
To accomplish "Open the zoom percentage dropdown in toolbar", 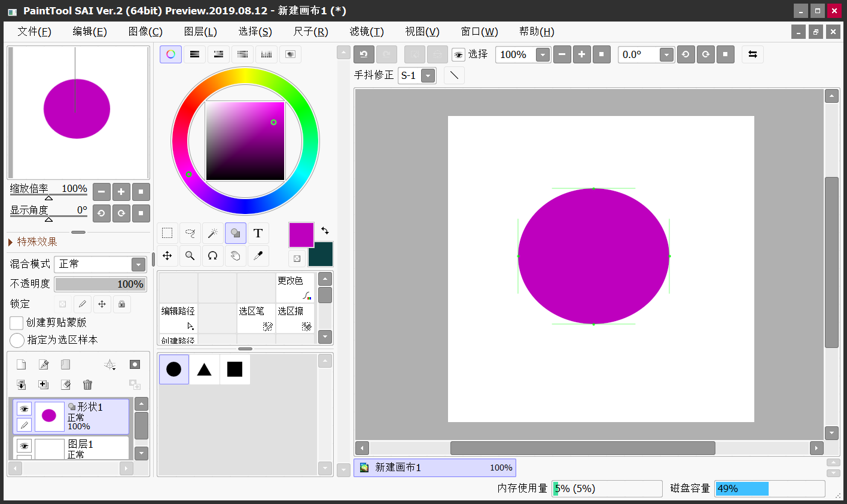I will click(543, 55).
